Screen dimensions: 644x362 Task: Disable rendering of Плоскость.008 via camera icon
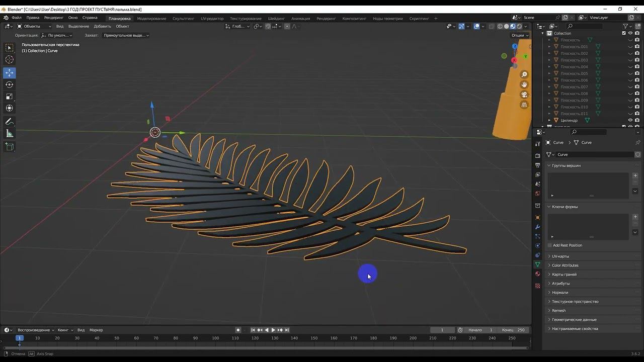pyautogui.click(x=637, y=94)
